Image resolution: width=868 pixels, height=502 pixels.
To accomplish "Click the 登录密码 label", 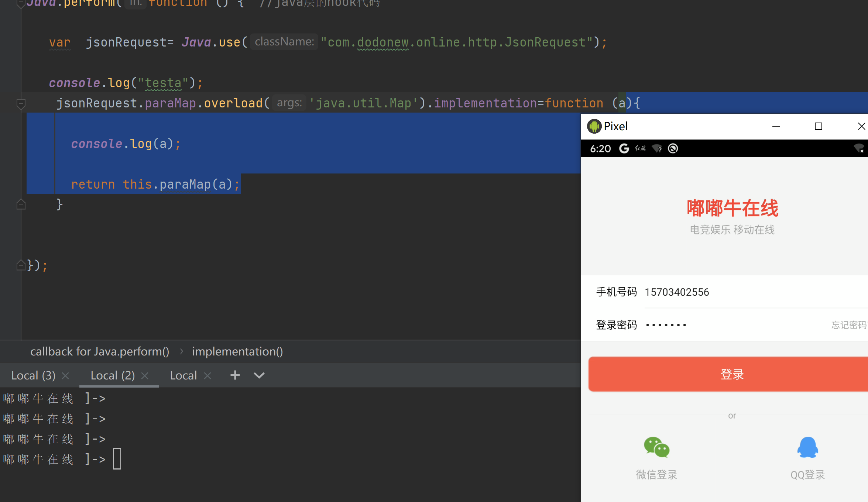I will tap(617, 325).
